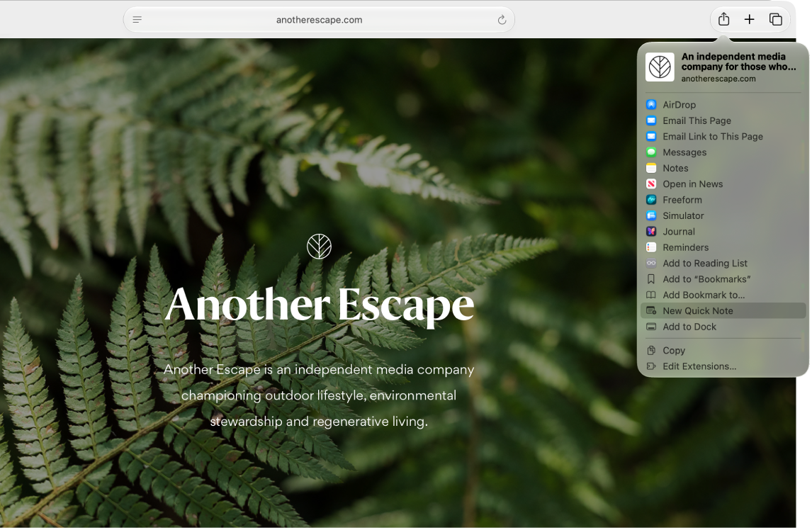
Task: Share page to Freeform
Action: point(725,200)
